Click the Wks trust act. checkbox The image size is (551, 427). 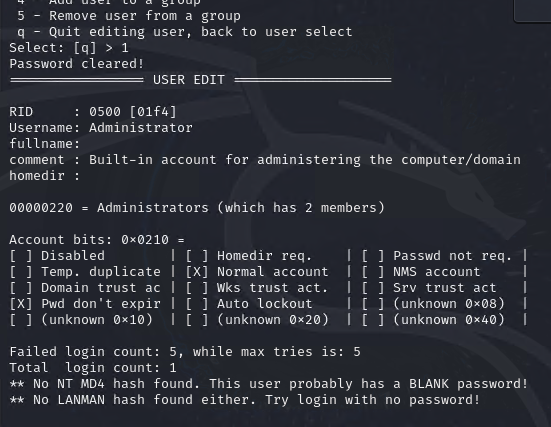click(197, 288)
